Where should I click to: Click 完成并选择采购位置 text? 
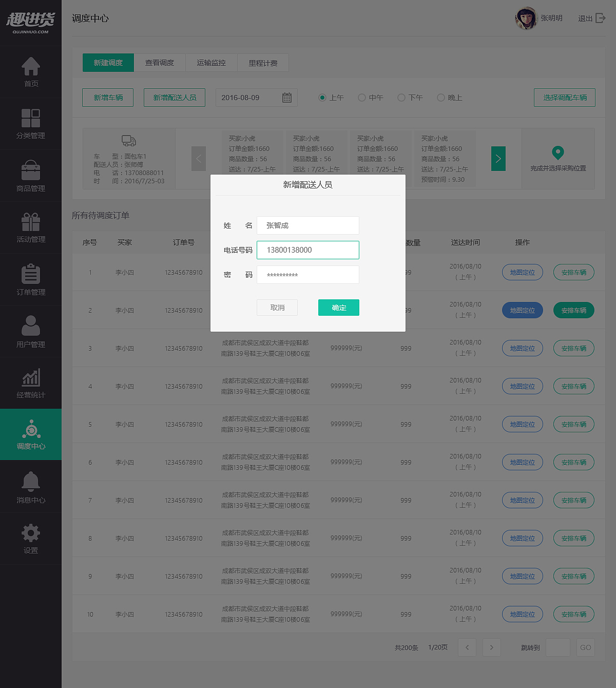tap(558, 168)
